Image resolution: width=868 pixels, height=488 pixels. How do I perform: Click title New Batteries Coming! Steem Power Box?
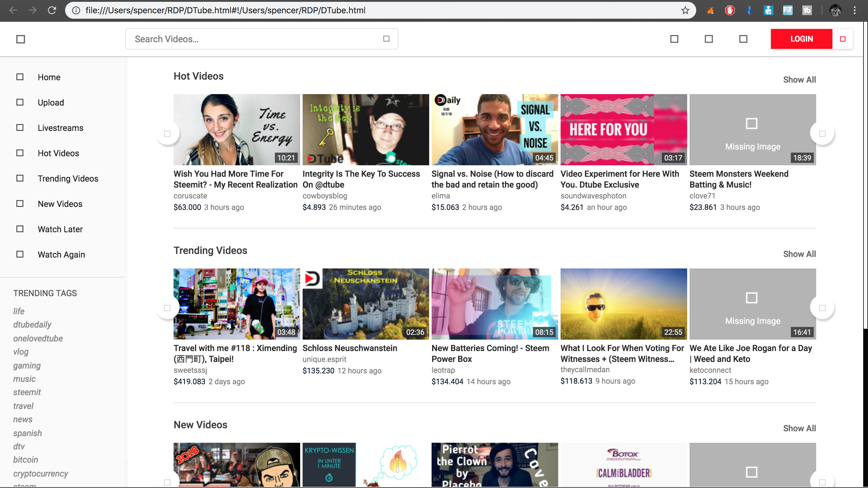pos(490,353)
